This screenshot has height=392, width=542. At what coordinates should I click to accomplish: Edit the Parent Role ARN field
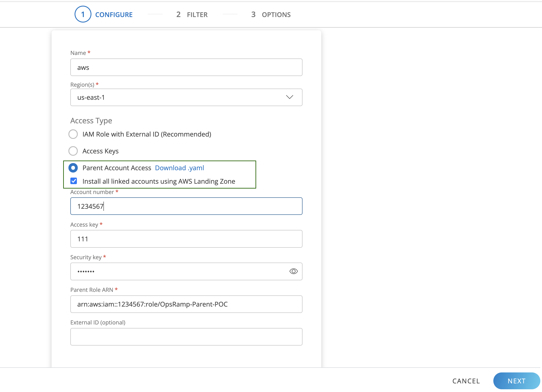click(186, 304)
